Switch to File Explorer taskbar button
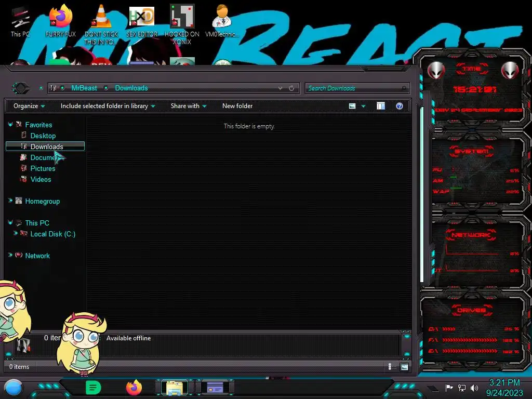The height and width of the screenshot is (399, 532). (x=175, y=388)
